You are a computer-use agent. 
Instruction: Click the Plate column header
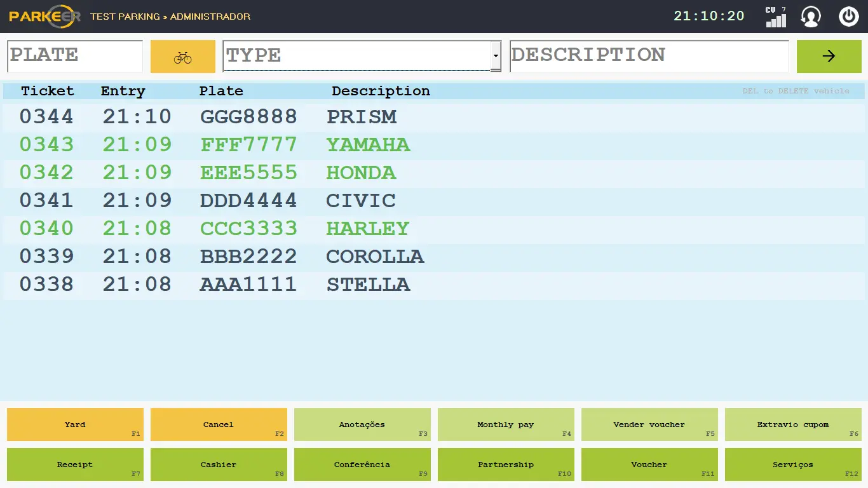click(221, 91)
